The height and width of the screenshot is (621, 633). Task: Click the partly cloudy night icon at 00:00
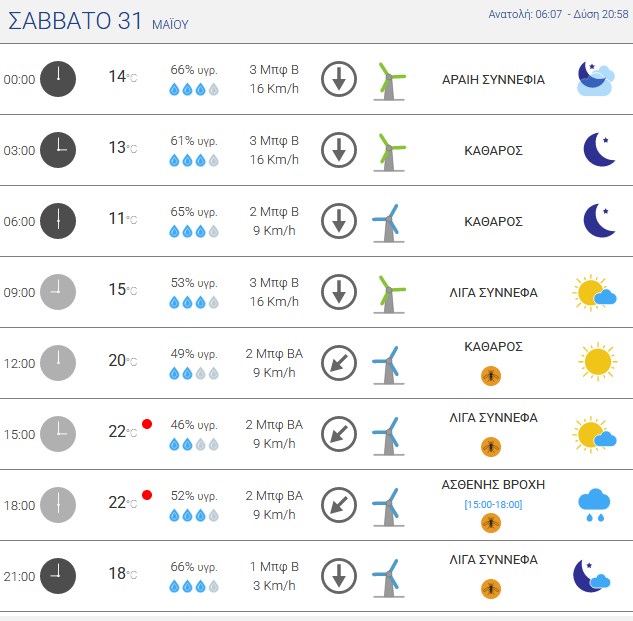(595, 79)
